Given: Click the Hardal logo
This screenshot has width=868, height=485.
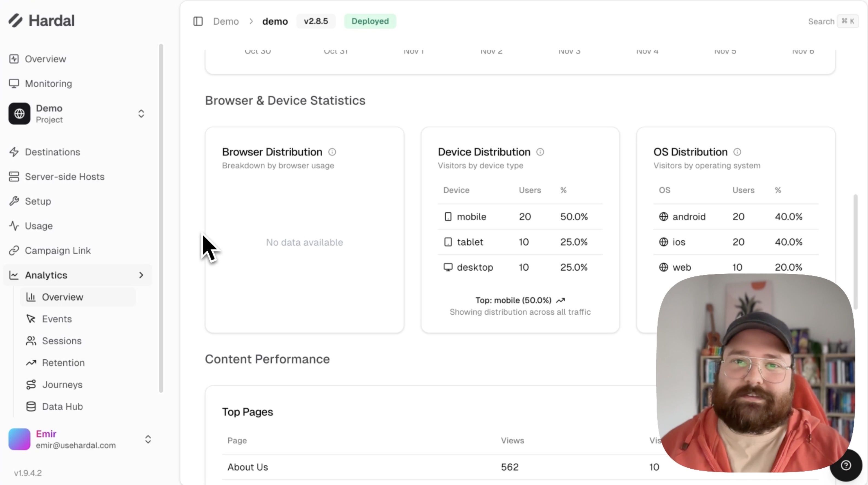Looking at the screenshot, I should (42, 20).
